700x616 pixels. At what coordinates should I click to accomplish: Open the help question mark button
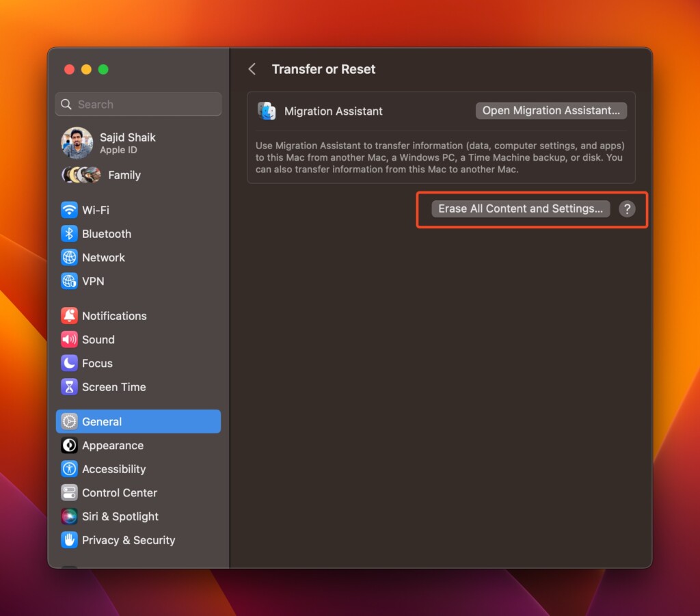point(628,209)
